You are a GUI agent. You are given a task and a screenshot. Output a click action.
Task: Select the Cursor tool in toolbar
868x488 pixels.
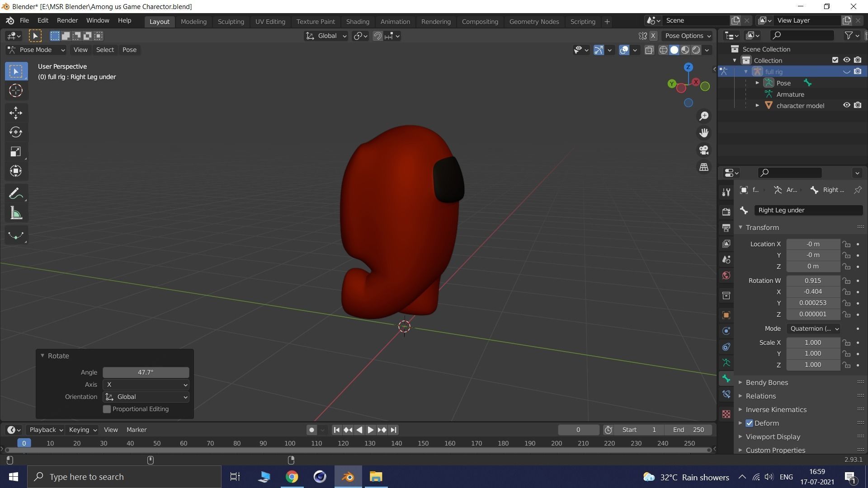tap(16, 91)
